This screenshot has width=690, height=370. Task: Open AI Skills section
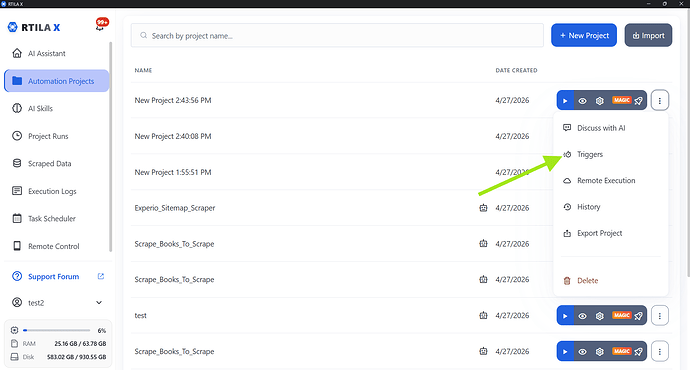click(x=57, y=108)
